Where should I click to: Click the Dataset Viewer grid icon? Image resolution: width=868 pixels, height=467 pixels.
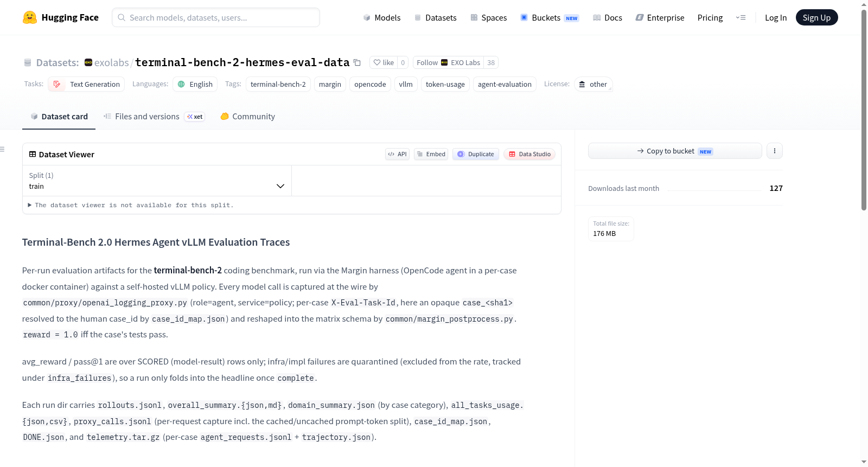click(33, 154)
